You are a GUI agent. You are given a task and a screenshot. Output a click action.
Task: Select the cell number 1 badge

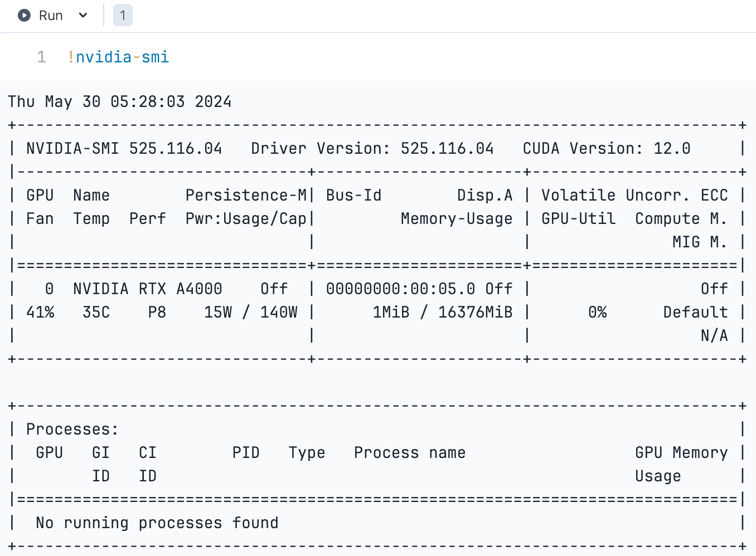pos(123,16)
